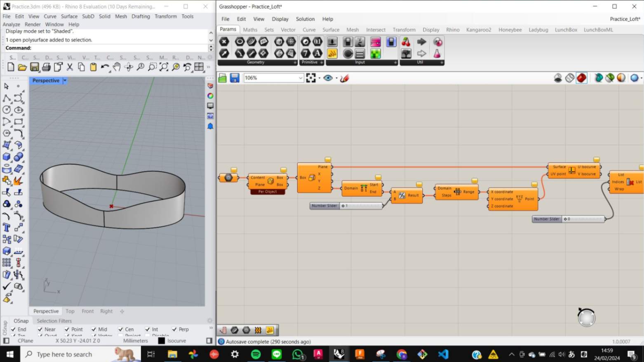Pick the Integer '7' parameter in Primitive group

306,53
